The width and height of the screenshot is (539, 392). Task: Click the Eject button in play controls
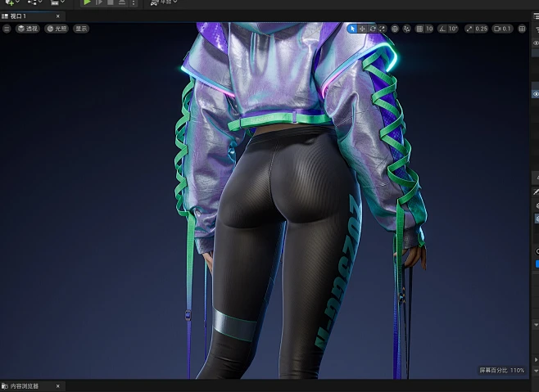tap(122, 2)
